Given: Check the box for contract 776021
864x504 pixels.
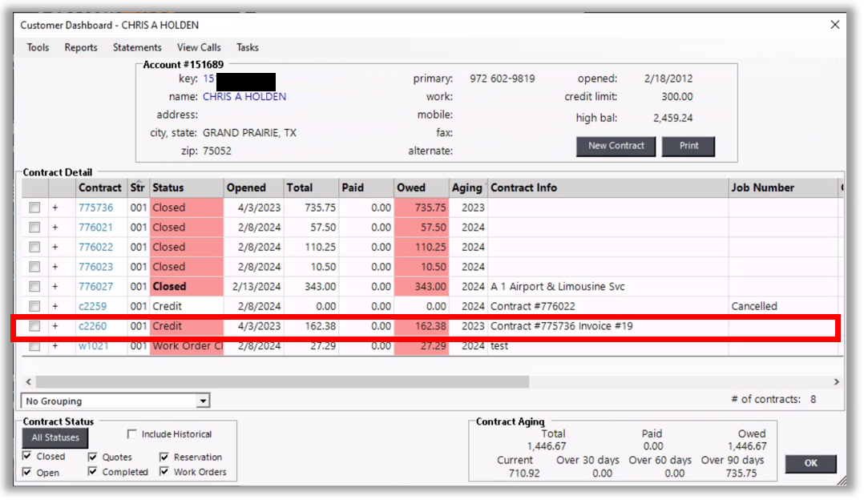Looking at the screenshot, I should click(x=34, y=228).
